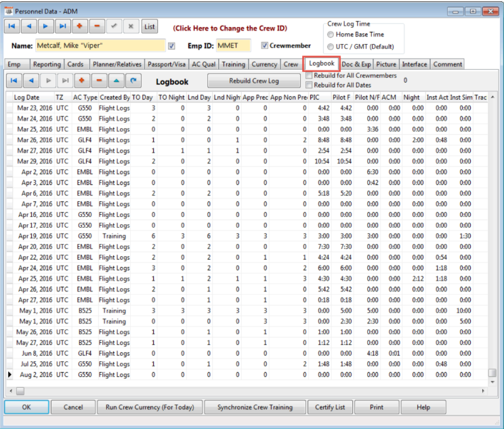Toggle the Crewmember checkbox
Viewport: 504px width, 429px height.
pyautogui.click(x=265, y=46)
